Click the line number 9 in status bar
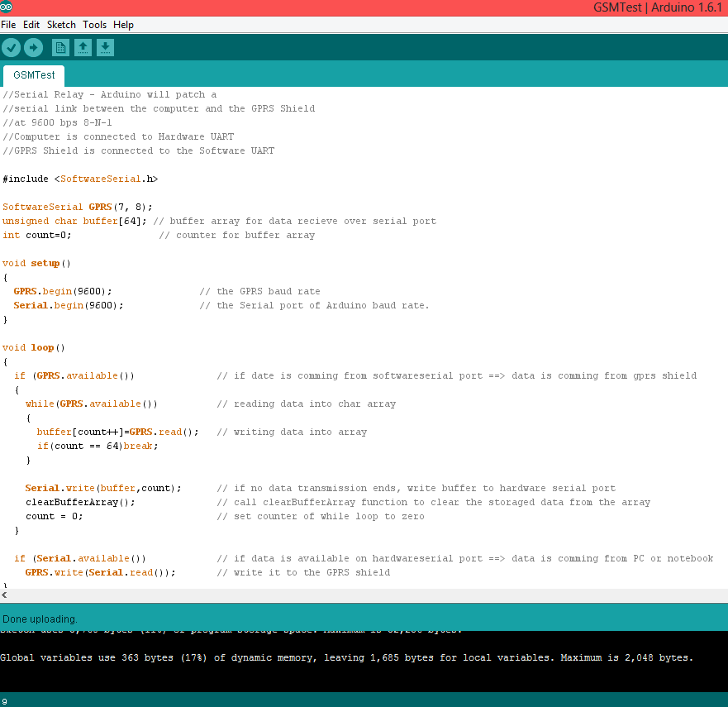The height and width of the screenshot is (707, 728). click(x=4, y=701)
